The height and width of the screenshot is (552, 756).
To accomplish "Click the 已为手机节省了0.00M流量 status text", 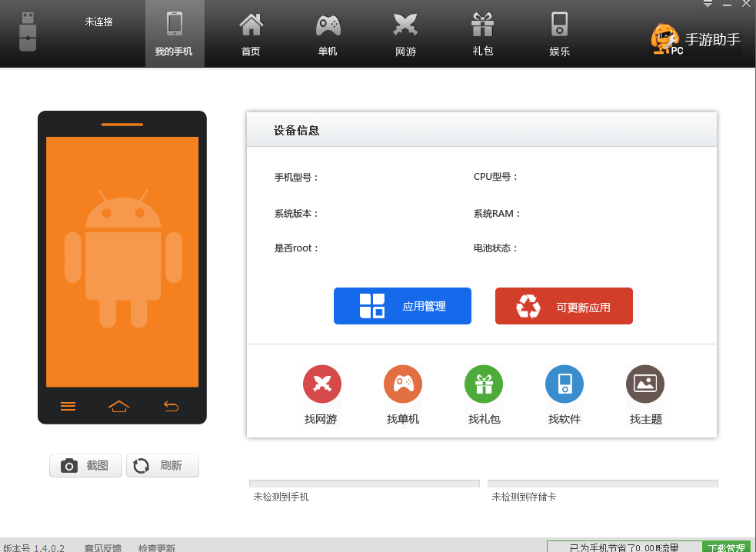I will point(624,547).
